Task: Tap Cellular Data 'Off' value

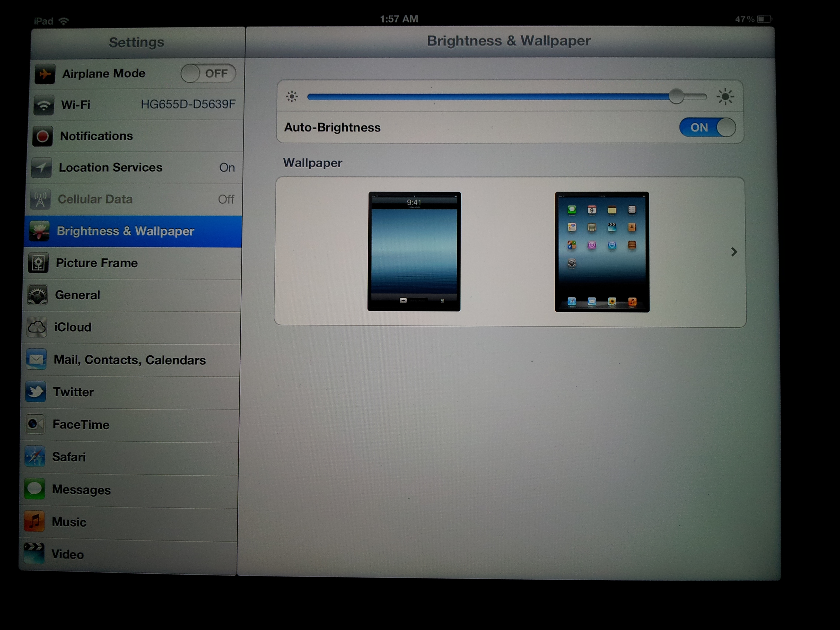Action: tap(226, 199)
